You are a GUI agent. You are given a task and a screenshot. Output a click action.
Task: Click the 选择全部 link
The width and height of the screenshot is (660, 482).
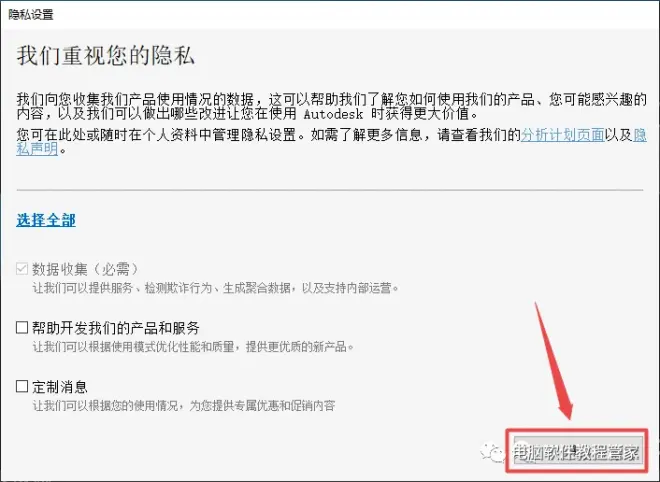click(46, 220)
